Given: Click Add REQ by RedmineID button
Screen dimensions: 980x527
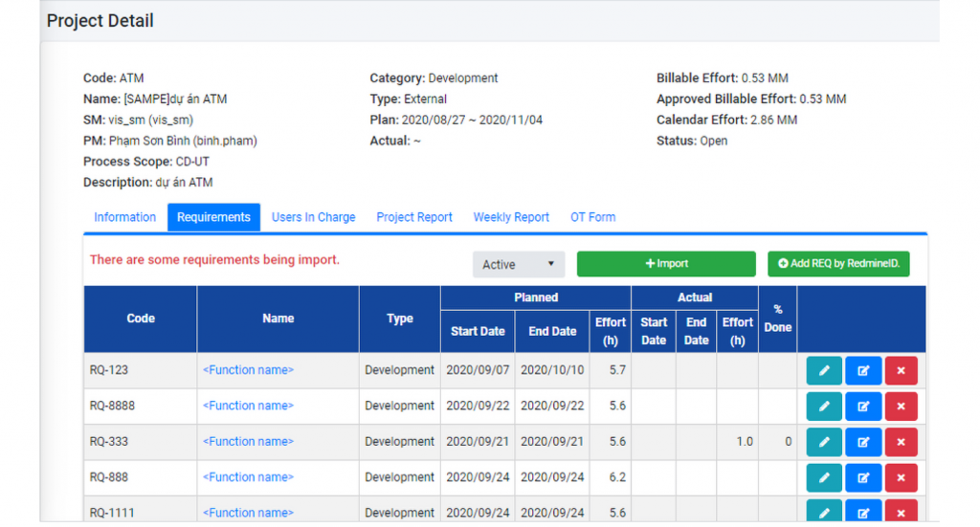Looking at the screenshot, I should coord(838,264).
